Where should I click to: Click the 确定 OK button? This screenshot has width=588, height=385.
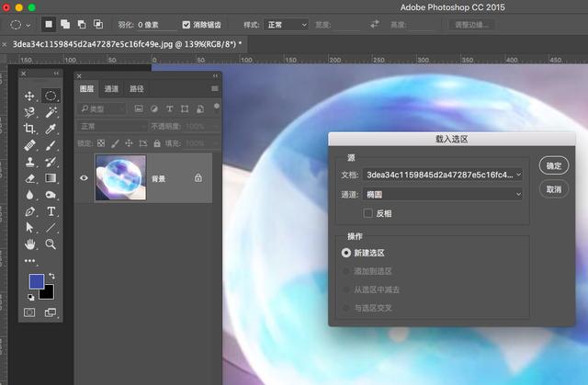[554, 165]
